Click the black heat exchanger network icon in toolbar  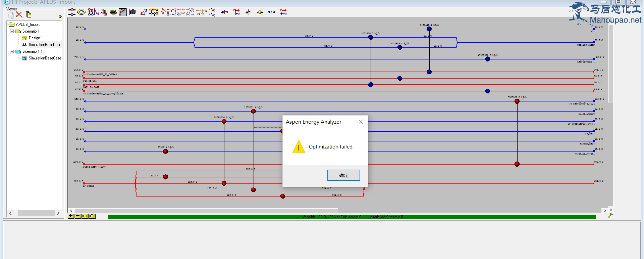72,12
